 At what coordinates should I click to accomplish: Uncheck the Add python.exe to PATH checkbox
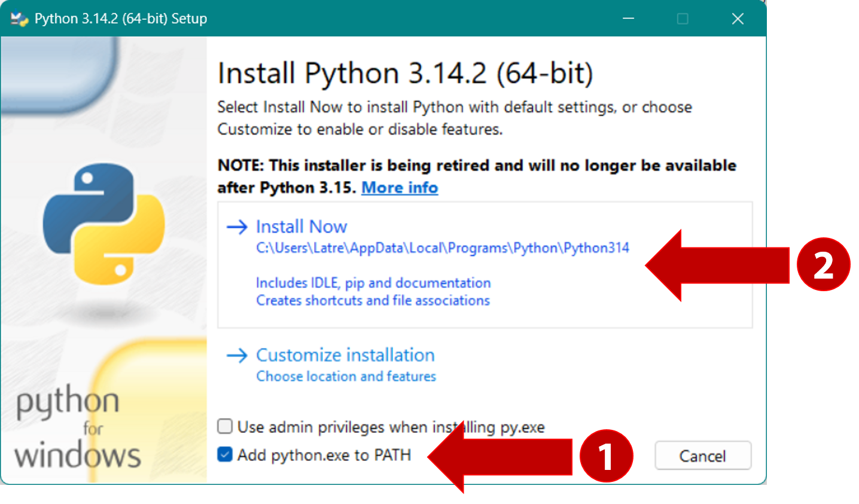pos(225,455)
